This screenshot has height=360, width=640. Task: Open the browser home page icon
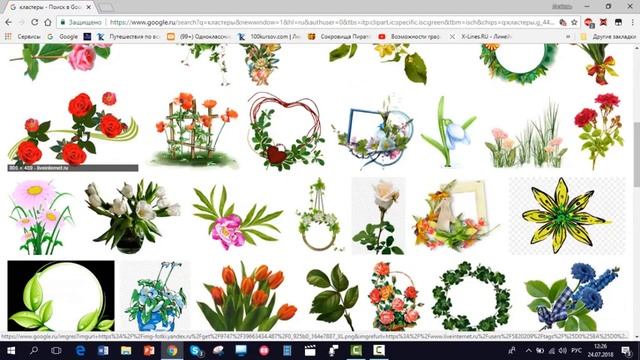point(48,22)
